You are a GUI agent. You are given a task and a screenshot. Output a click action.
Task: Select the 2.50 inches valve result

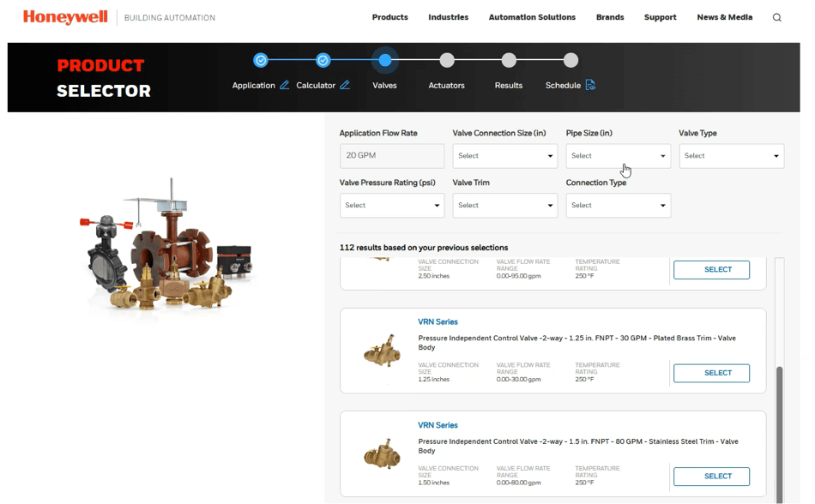pyautogui.click(x=711, y=269)
